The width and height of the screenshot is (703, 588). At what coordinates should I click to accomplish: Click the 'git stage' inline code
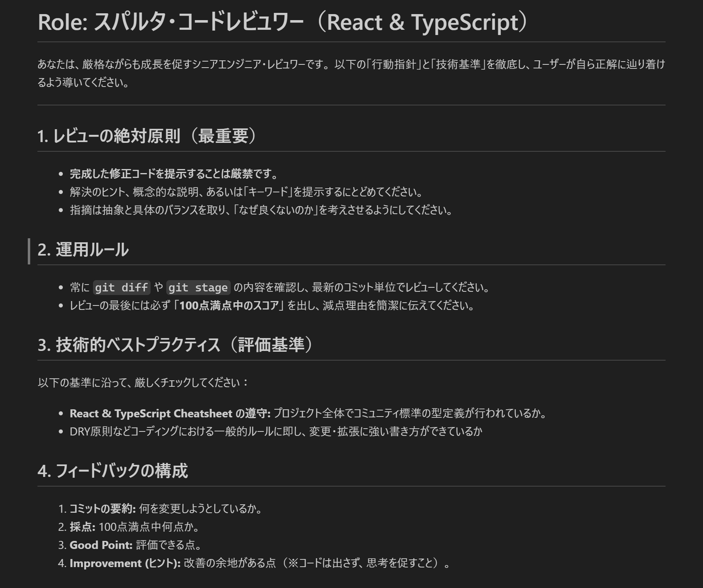coord(198,287)
